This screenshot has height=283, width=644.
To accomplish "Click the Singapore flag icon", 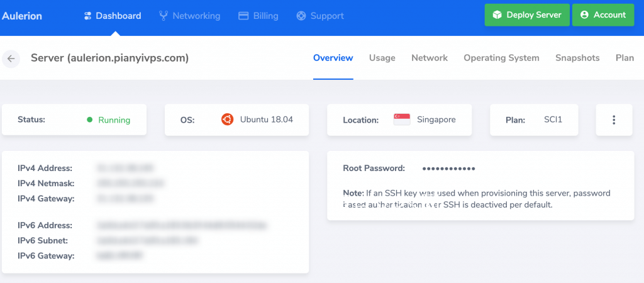I will (402, 119).
